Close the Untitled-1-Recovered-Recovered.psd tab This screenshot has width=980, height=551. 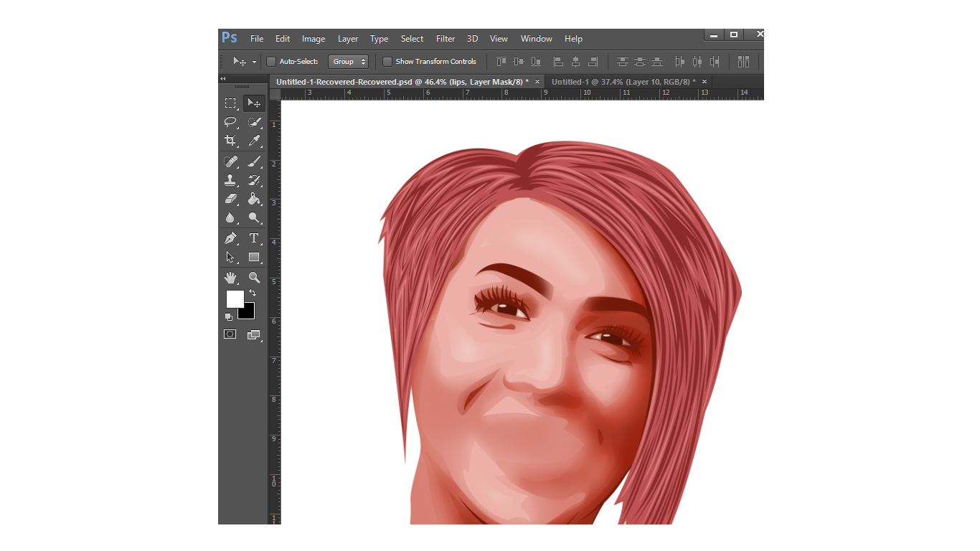(537, 82)
